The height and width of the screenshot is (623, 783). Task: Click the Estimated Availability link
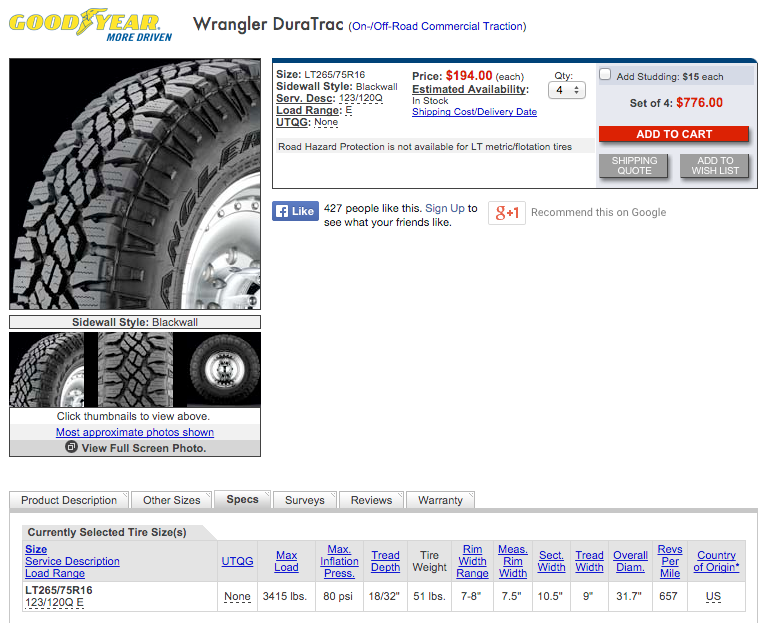(470, 89)
